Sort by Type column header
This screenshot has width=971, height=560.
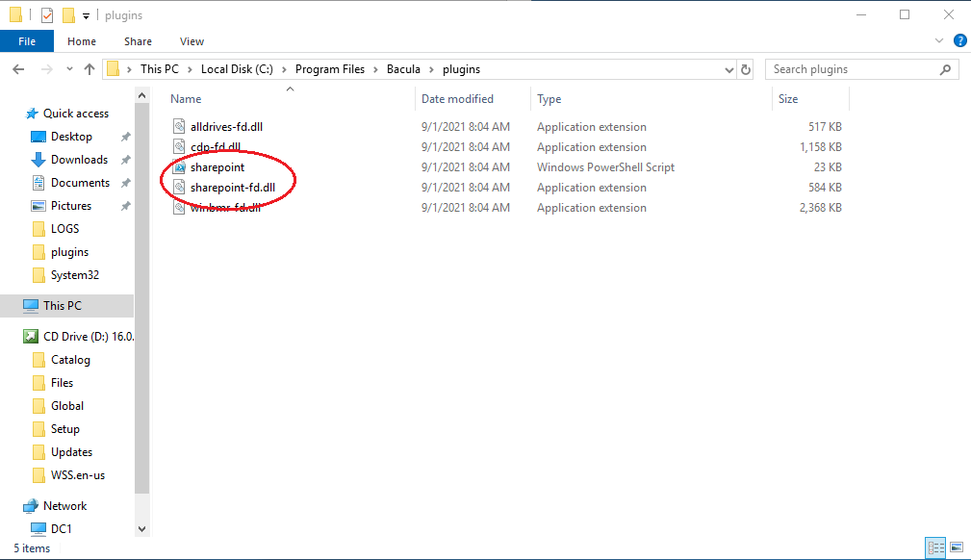pos(549,99)
